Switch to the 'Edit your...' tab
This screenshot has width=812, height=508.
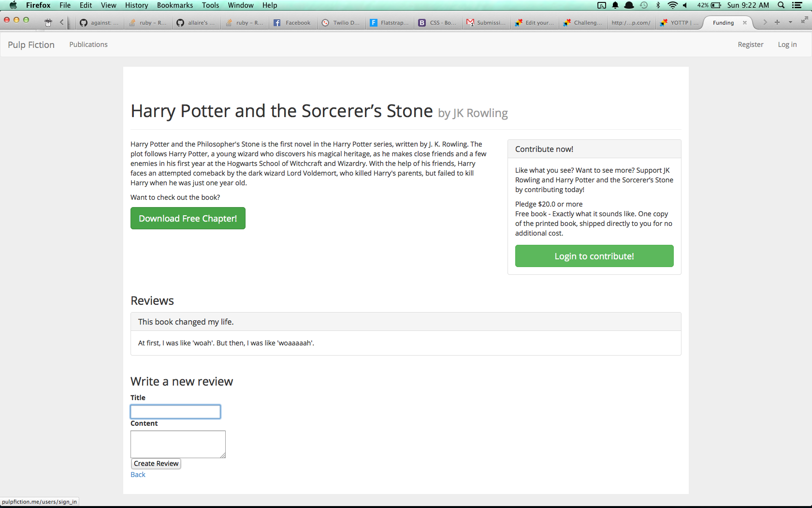pos(534,23)
